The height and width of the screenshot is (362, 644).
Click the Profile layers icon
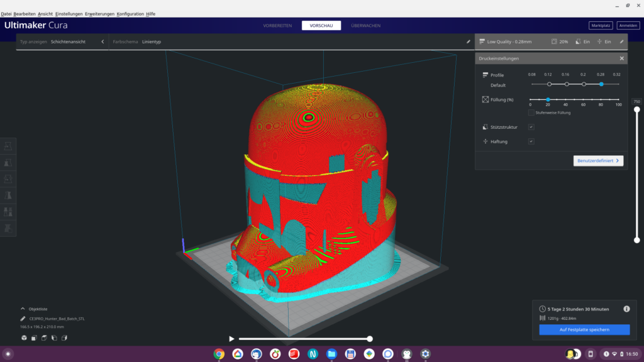click(x=486, y=75)
